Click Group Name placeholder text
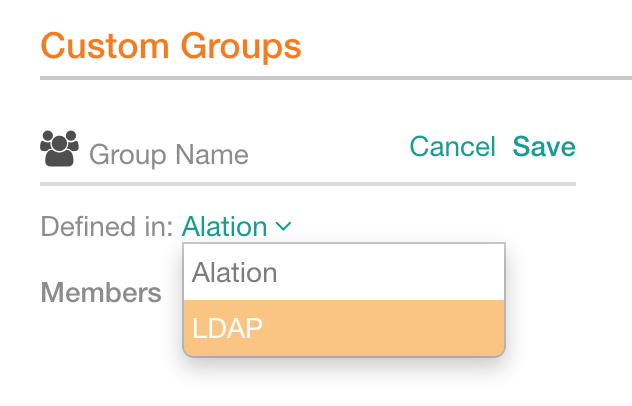The image size is (632, 406). [168, 155]
